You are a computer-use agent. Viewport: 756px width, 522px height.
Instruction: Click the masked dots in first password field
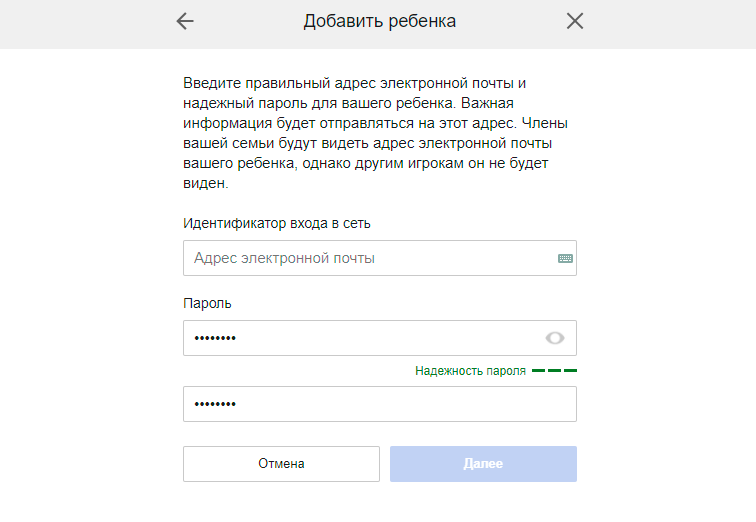coord(215,338)
